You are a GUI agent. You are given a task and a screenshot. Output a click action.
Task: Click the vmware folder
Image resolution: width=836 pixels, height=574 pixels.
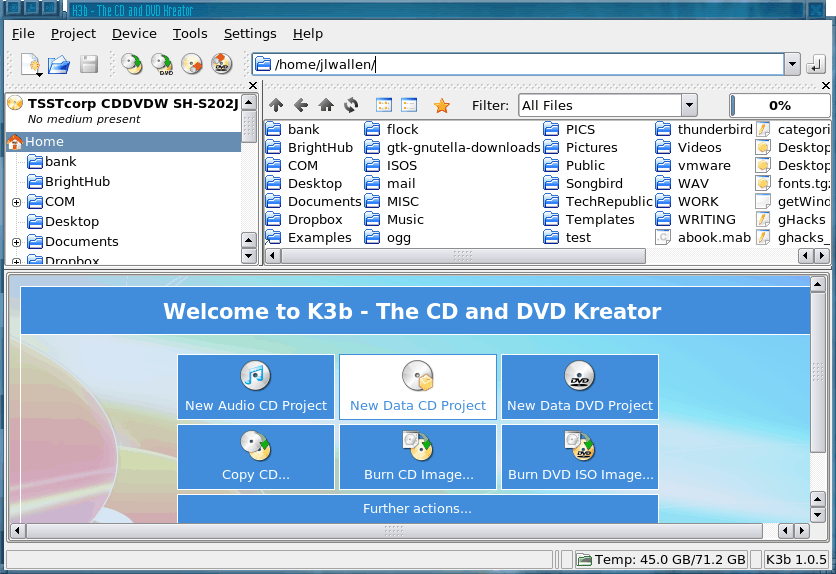pyautogui.click(x=693, y=166)
